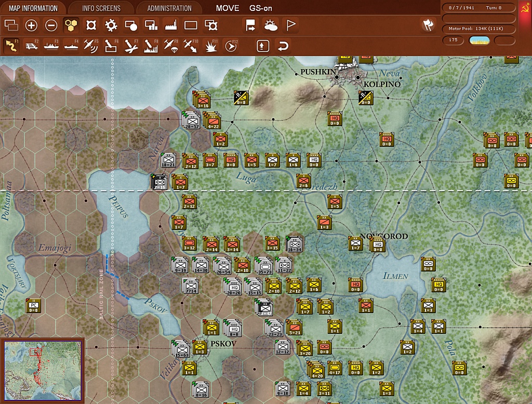Click the boxed up-arrow icon

coord(262,46)
